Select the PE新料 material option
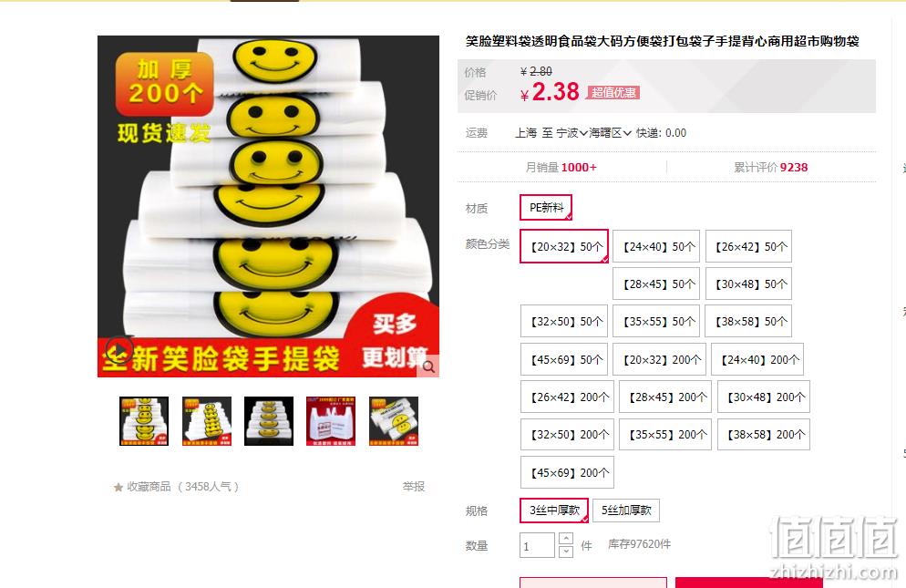 coord(546,208)
